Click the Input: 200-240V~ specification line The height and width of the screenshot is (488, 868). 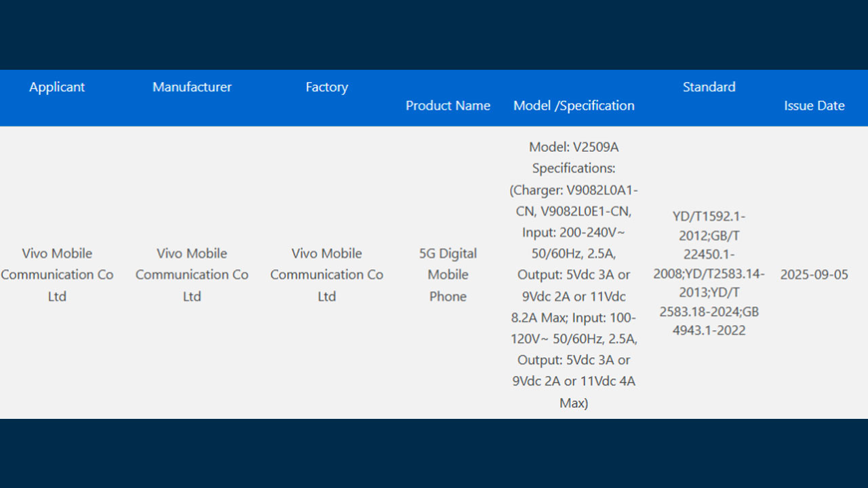(574, 232)
